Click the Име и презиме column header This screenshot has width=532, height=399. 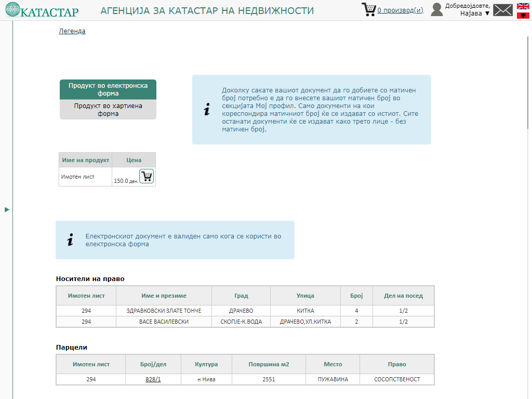(x=164, y=296)
